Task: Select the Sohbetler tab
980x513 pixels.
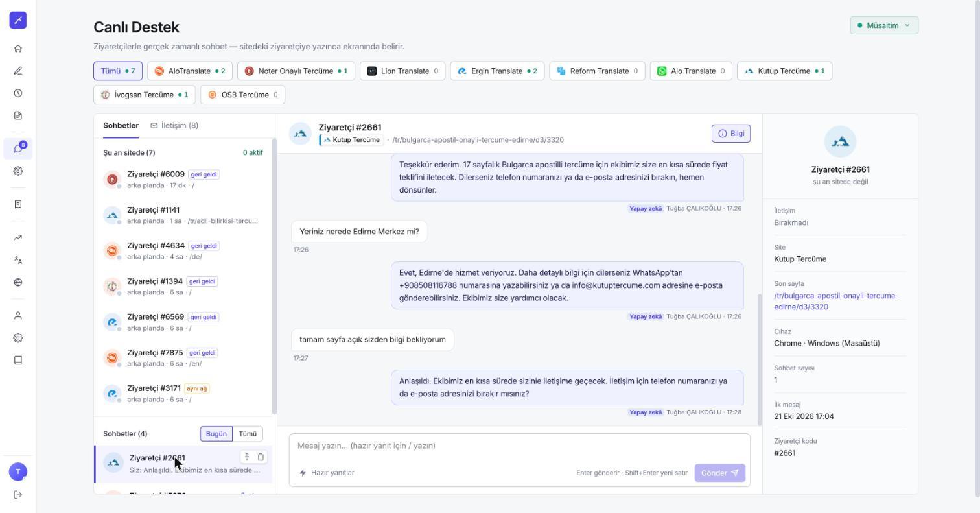Action: click(x=121, y=125)
